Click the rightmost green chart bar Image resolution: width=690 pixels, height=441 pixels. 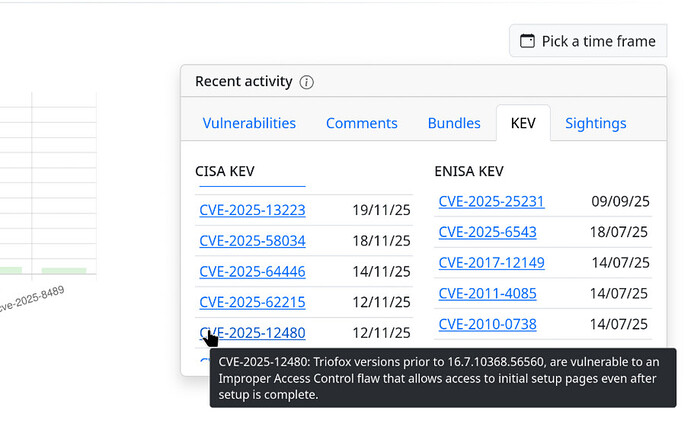pos(64,270)
